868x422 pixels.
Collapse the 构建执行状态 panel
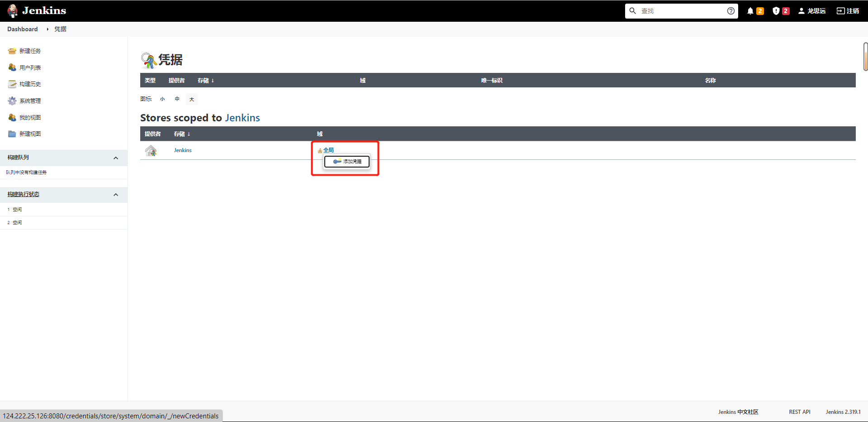coord(116,195)
